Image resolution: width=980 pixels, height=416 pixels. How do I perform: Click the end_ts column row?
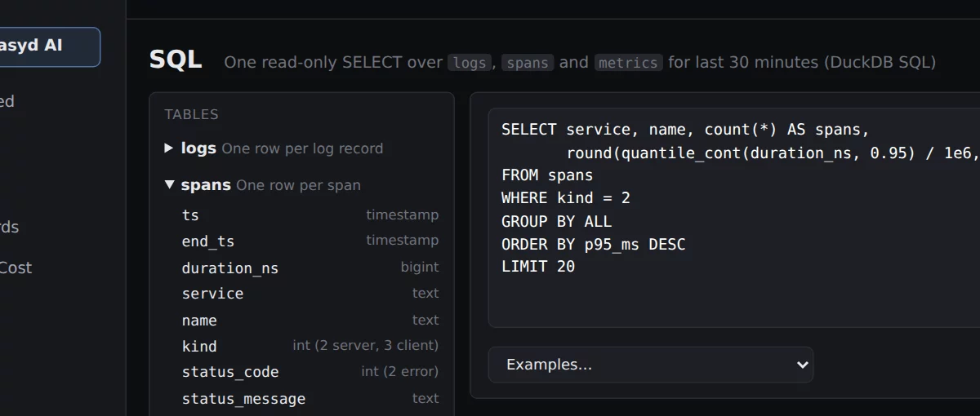click(310, 241)
